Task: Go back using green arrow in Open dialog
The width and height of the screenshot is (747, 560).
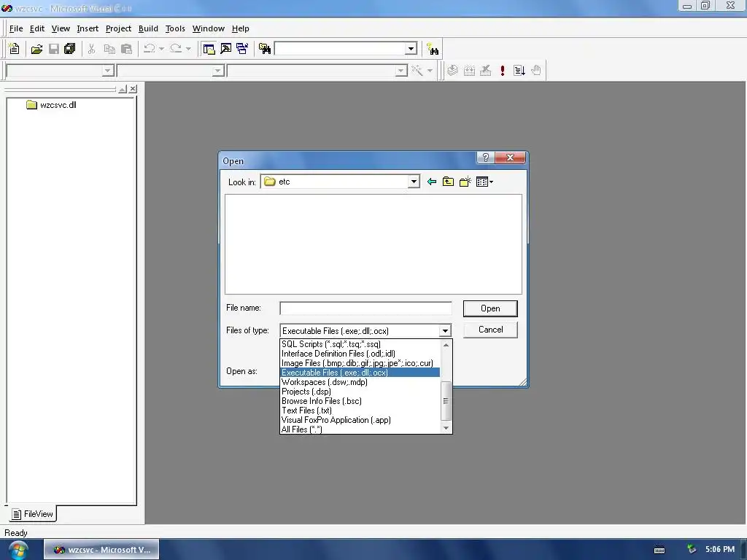Action: 432,182
